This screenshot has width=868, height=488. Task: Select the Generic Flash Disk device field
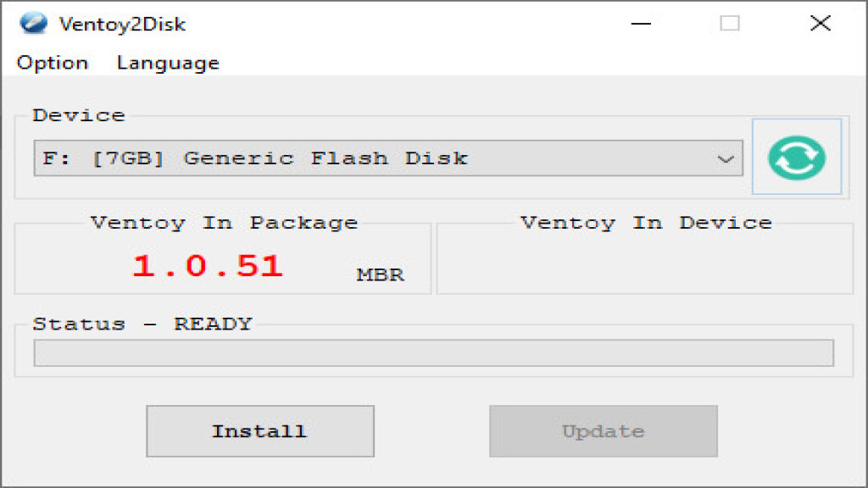[x=373, y=158]
